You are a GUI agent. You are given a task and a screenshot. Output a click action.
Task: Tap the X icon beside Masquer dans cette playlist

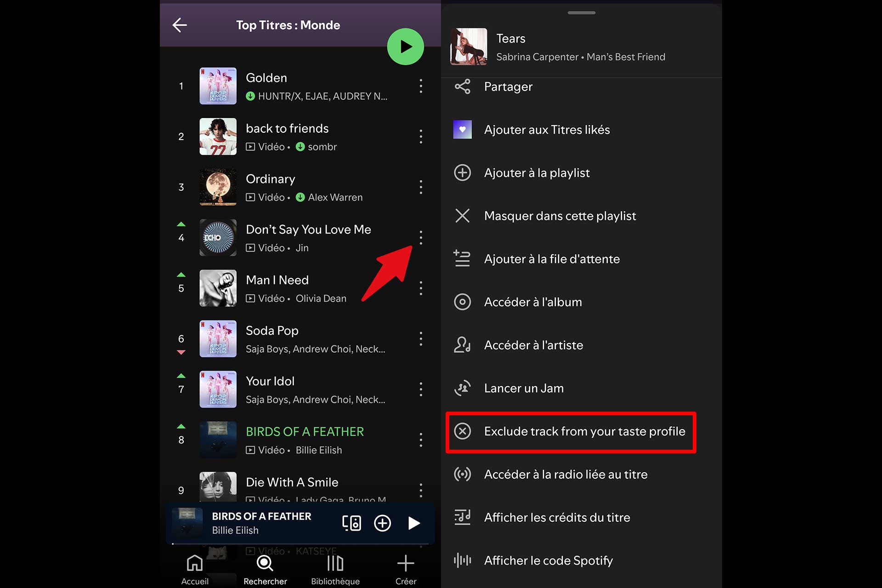(x=462, y=215)
